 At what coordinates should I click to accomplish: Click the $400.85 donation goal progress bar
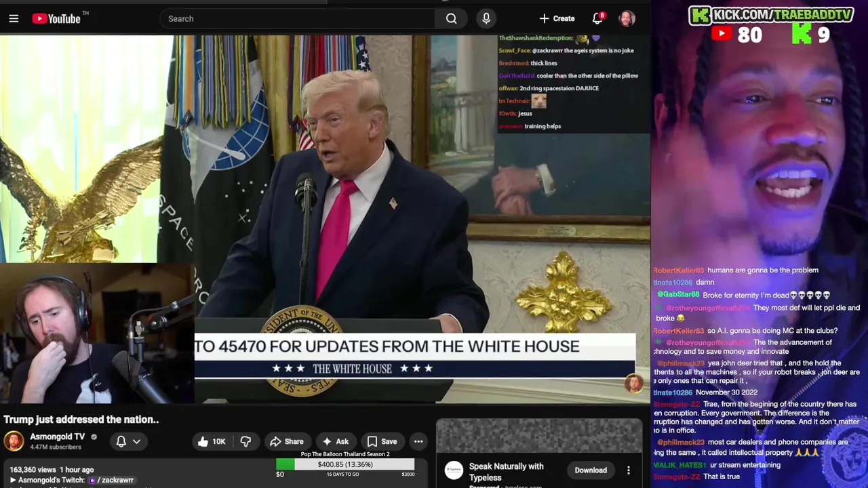coord(345,464)
